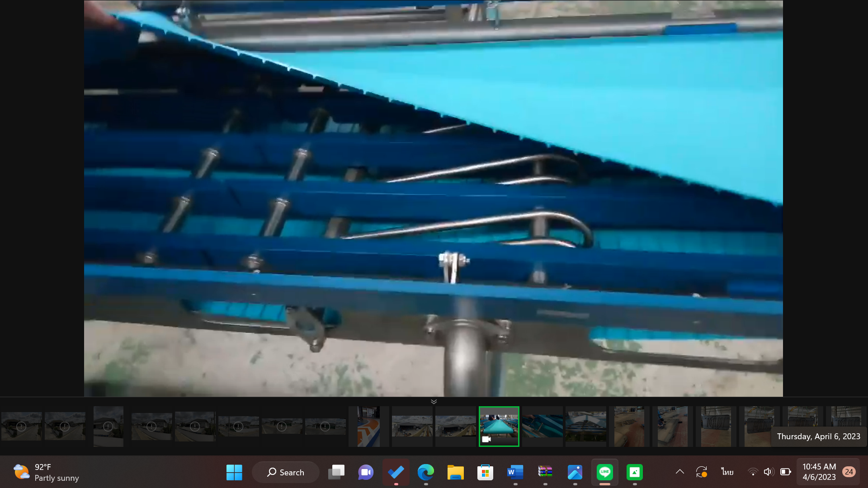This screenshot has width=868, height=488.
Task: Switch the Thai input language indicator
Action: tap(727, 472)
